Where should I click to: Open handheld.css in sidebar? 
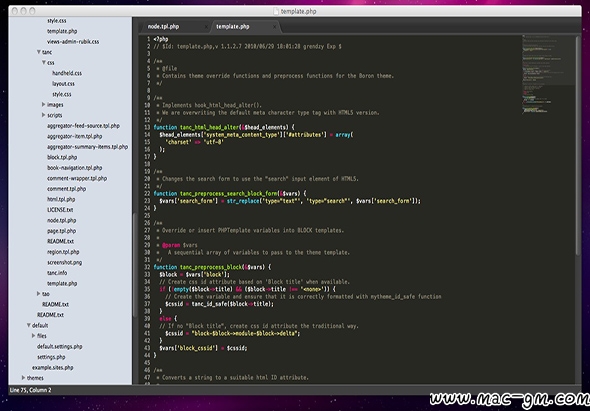coord(67,73)
